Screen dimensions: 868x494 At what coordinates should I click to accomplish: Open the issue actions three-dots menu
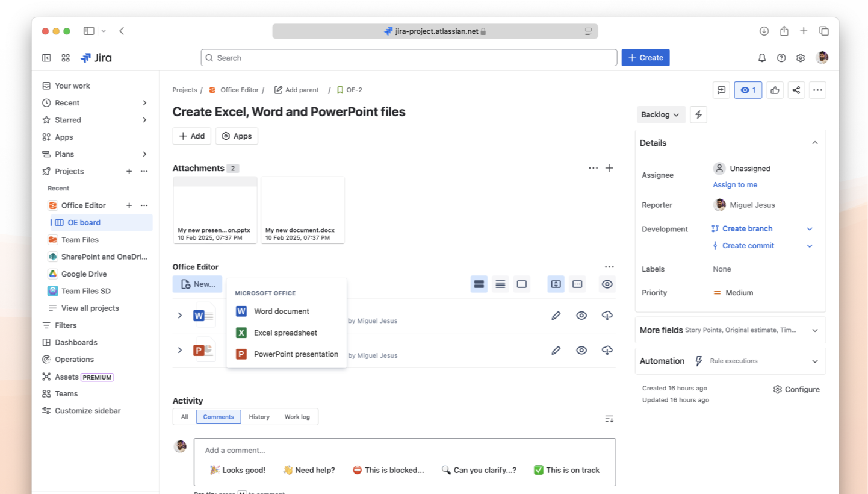tap(817, 90)
